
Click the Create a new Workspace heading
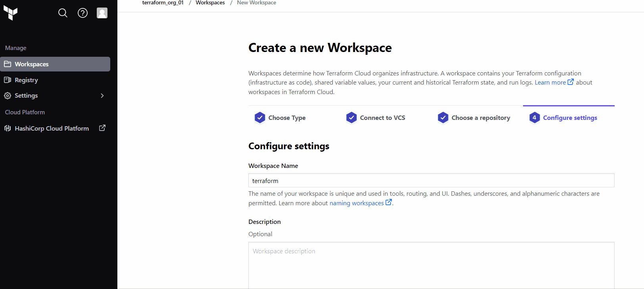[320, 48]
